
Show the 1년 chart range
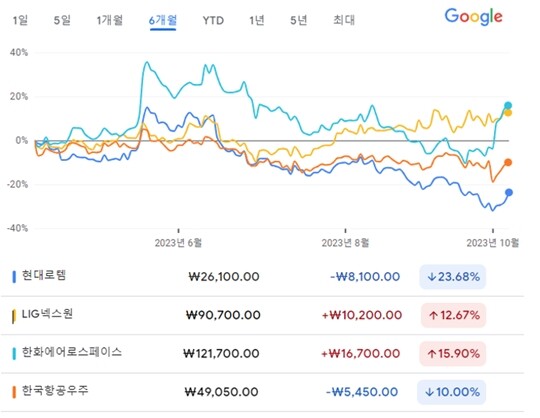[257, 20]
